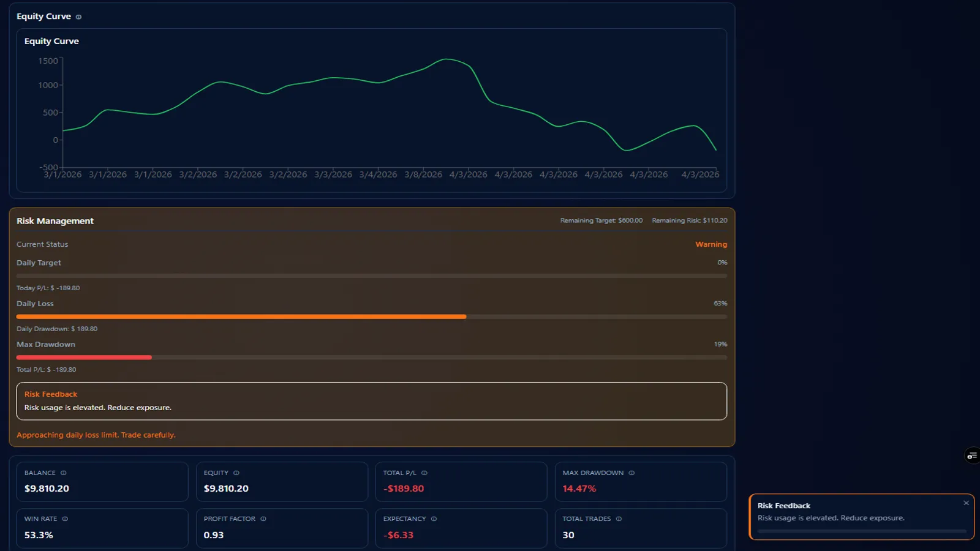Open the floating activity log panel icon
The image size is (980, 551).
point(973,455)
